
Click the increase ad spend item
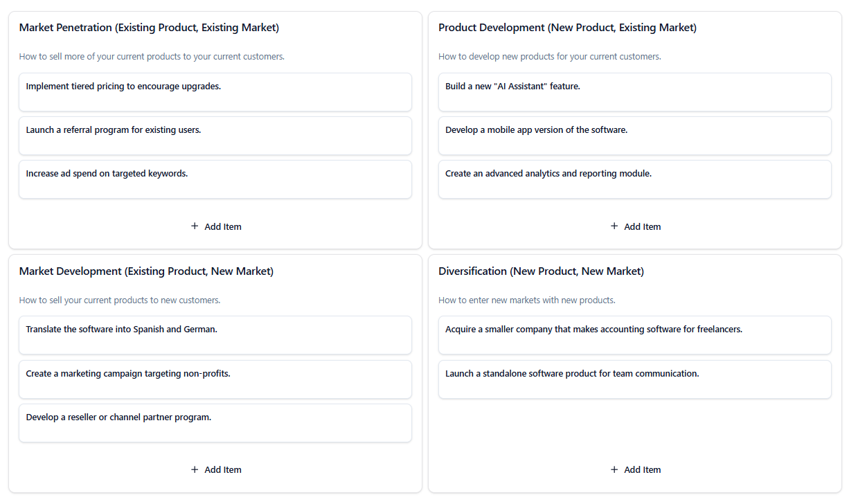pos(215,179)
